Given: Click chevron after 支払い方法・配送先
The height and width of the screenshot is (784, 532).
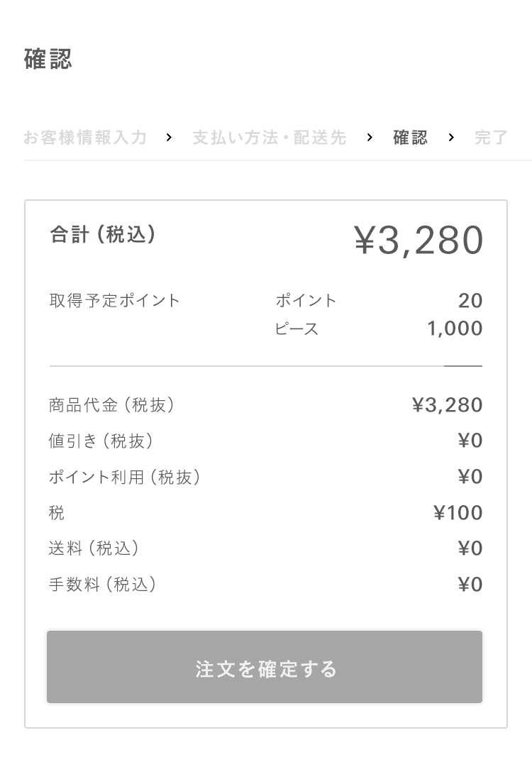Looking at the screenshot, I should click(x=370, y=138).
